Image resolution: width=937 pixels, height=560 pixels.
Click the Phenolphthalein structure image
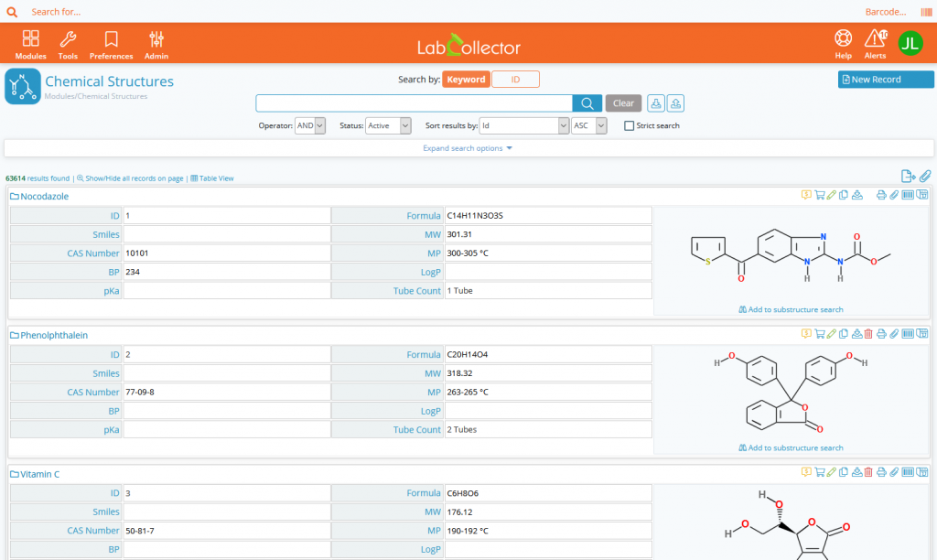[791, 393]
